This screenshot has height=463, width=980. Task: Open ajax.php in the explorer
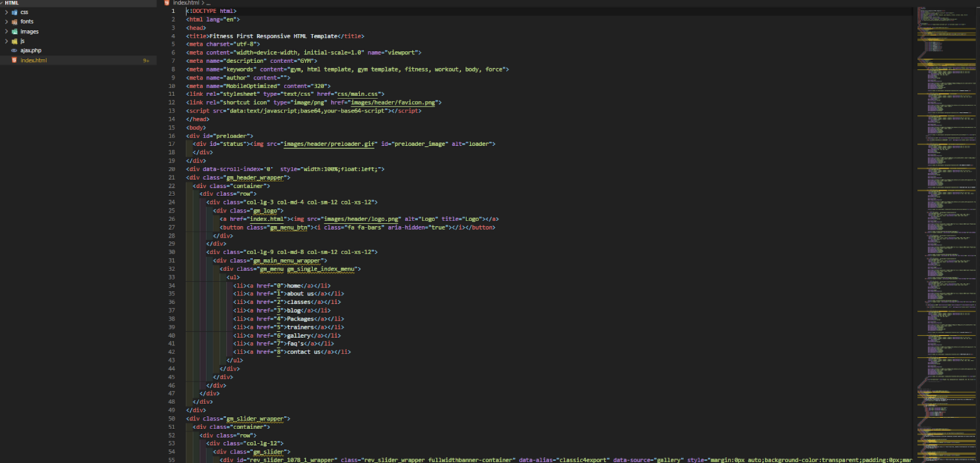[x=78, y=51]
